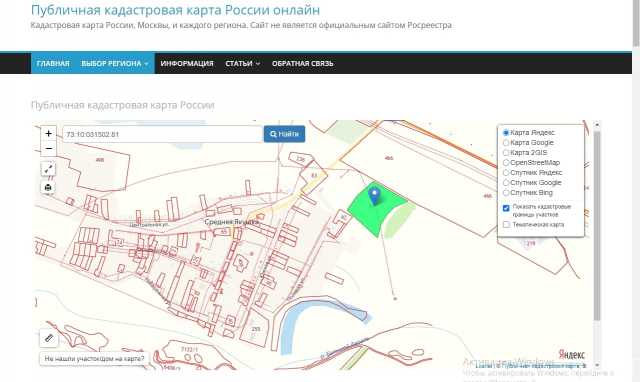
Task: Zoom out with the minus map button
Action: (49, 149)
